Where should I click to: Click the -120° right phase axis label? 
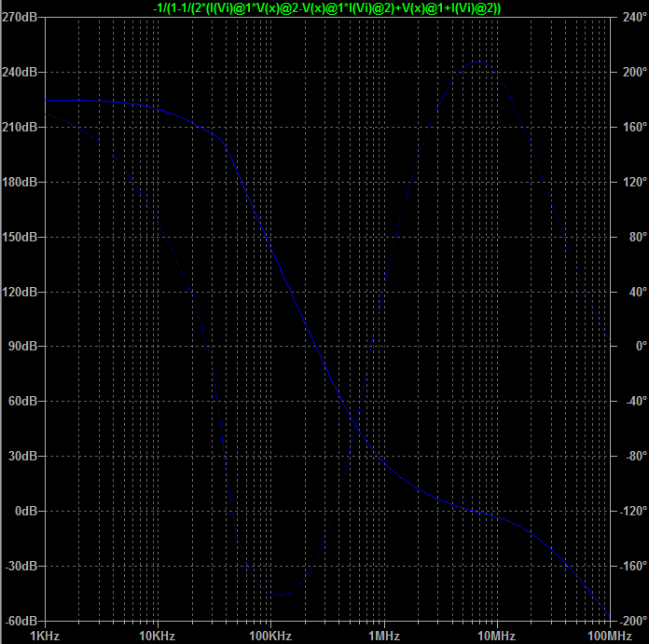(x=633, y=511)
